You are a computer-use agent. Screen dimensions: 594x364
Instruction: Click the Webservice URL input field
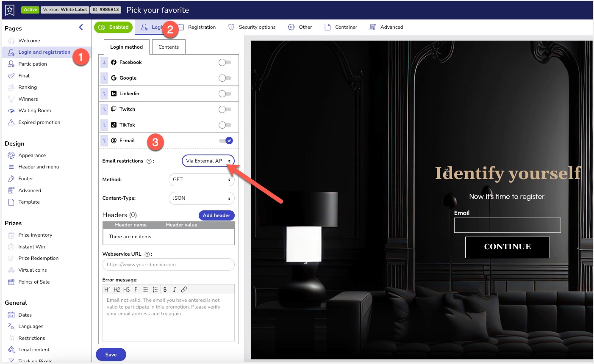point(169,265)
